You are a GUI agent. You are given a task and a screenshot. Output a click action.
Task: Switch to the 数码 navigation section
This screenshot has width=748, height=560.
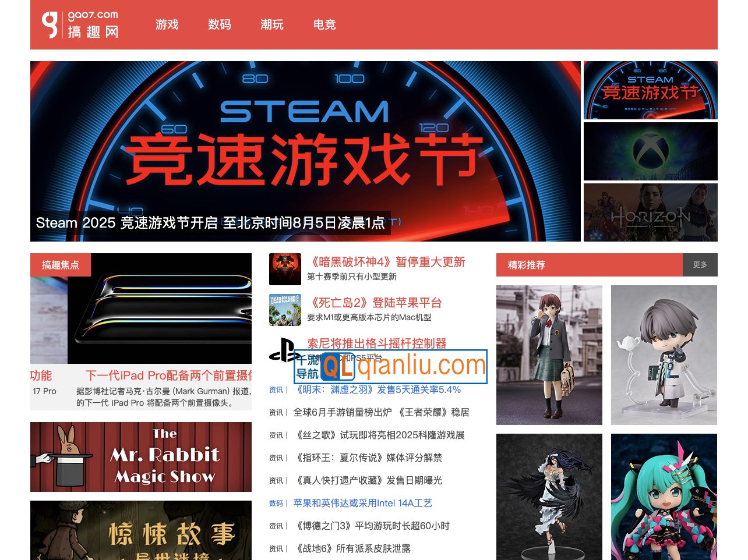(219, 24)
